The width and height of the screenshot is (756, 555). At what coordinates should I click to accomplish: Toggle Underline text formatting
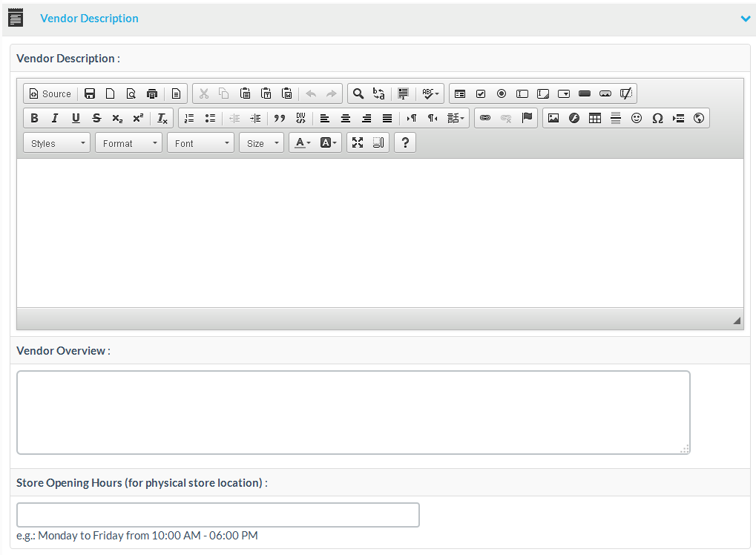[76, 119]
